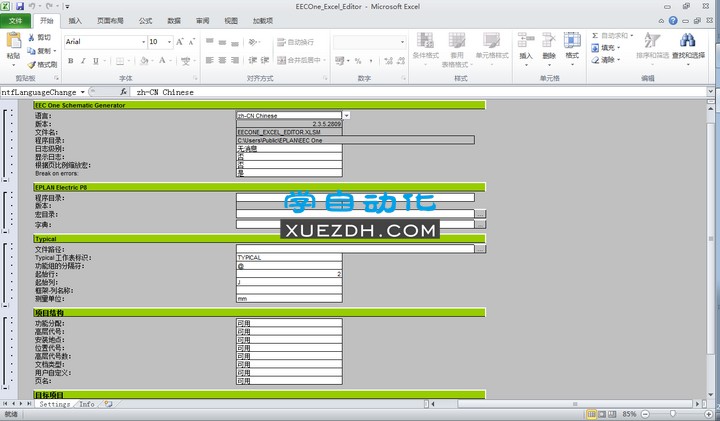Toggle Bold formatting button
This screenshot has width=720, height=421.
[71, 61]
